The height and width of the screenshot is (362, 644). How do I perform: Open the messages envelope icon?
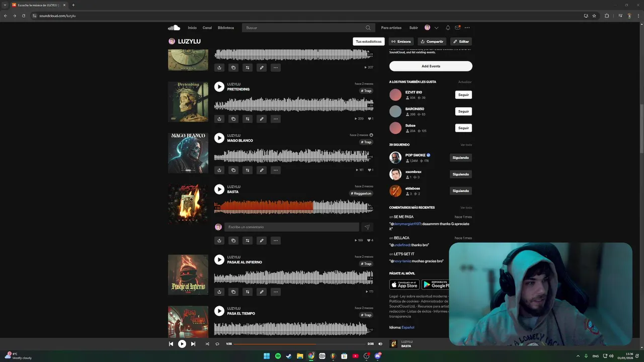point(457,28)
